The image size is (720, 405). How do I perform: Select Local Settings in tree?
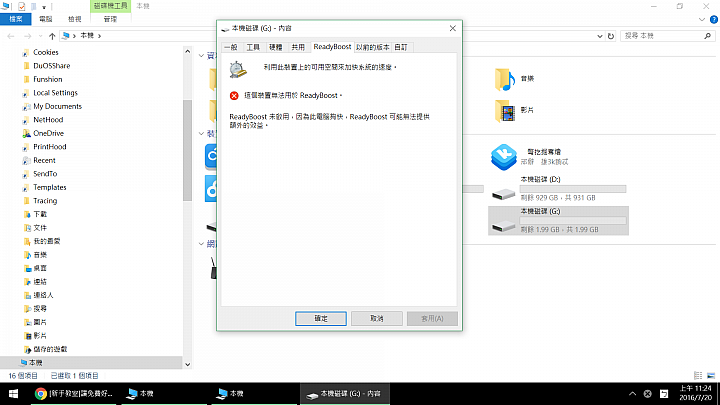55,93
